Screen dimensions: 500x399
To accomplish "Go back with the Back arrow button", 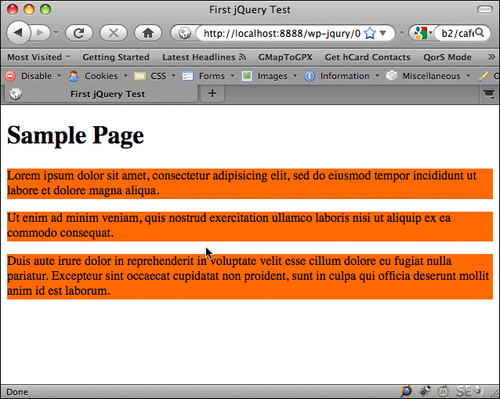I will [18, 33].
